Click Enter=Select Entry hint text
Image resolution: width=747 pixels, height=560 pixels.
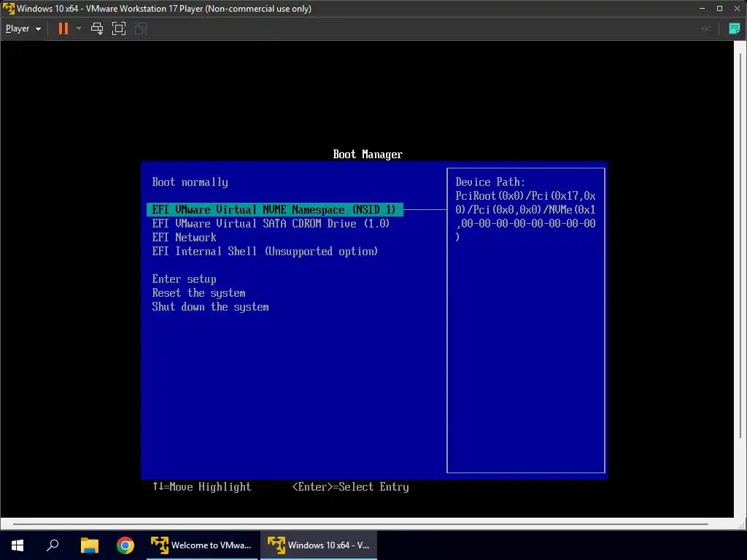click(x=350, y=486)
